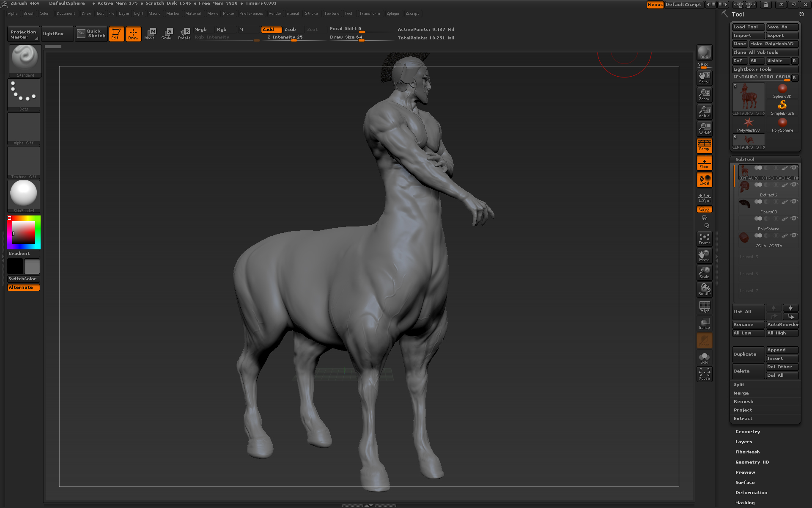Activate Solo mode icon
Screen dimensions: 812x508
pyautogui.click(x=704, y=358)
